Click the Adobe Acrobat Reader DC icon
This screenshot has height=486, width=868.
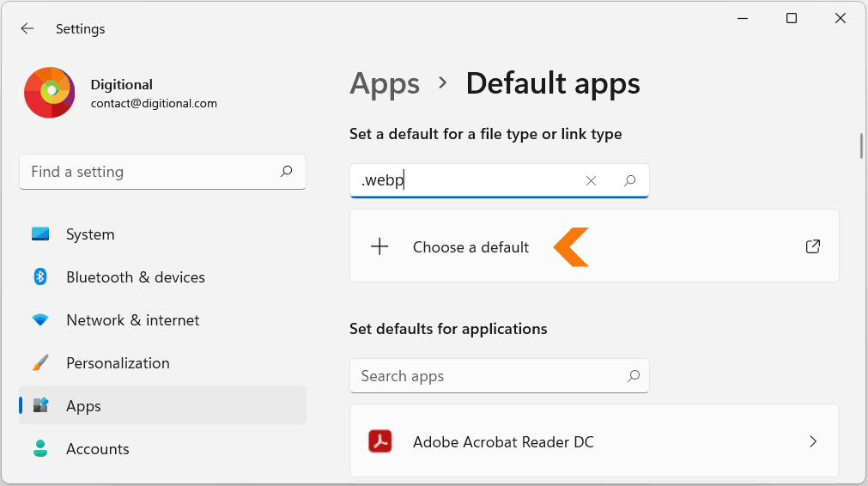(380, 441)
